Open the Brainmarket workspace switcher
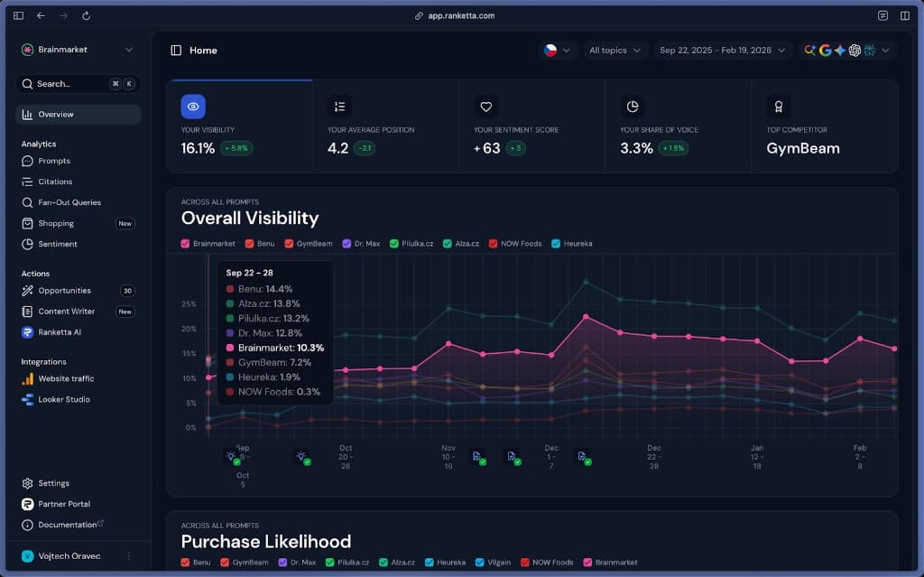The height and width of the screenshot is (577, 924). (77, 50)
